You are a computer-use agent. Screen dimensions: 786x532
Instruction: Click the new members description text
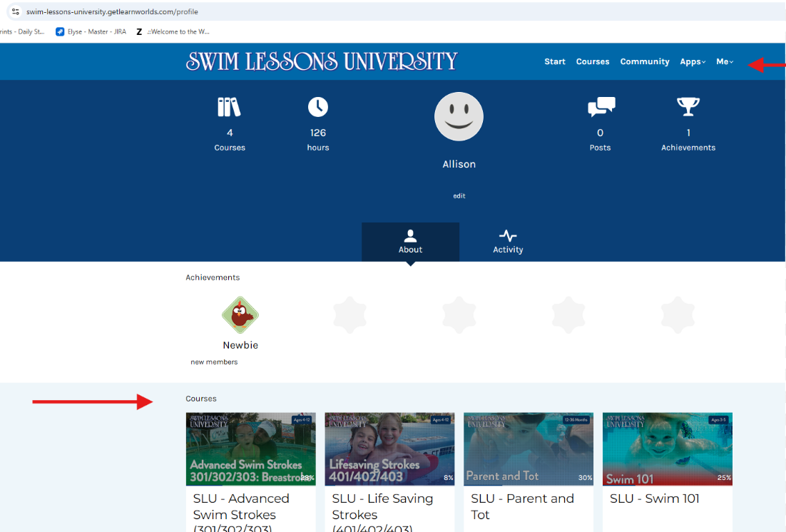pos(214,362)
